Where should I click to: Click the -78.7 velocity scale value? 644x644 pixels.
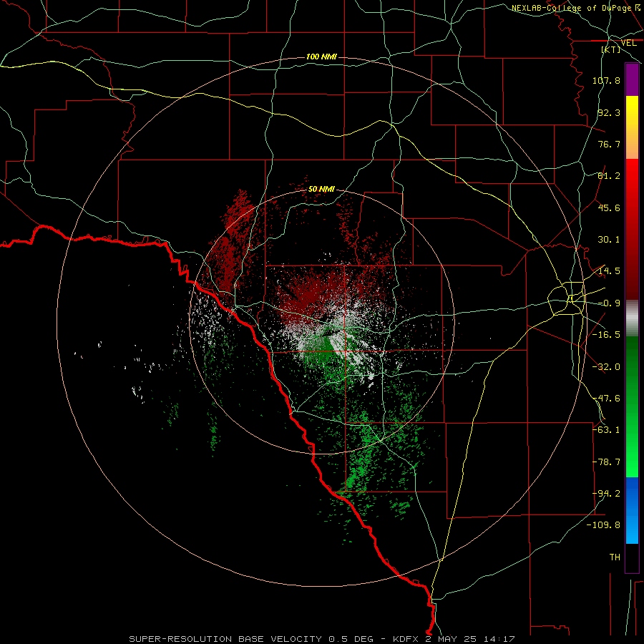click(606, 462)
